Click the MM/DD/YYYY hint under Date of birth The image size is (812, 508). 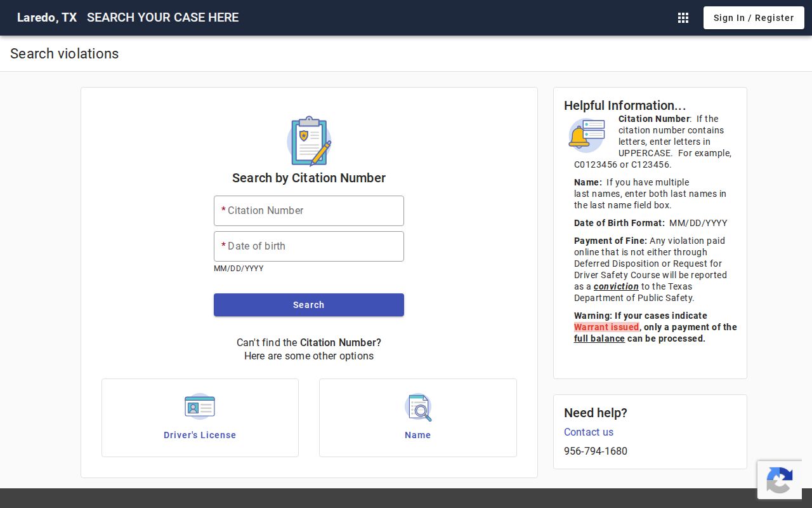pos(239,269)
